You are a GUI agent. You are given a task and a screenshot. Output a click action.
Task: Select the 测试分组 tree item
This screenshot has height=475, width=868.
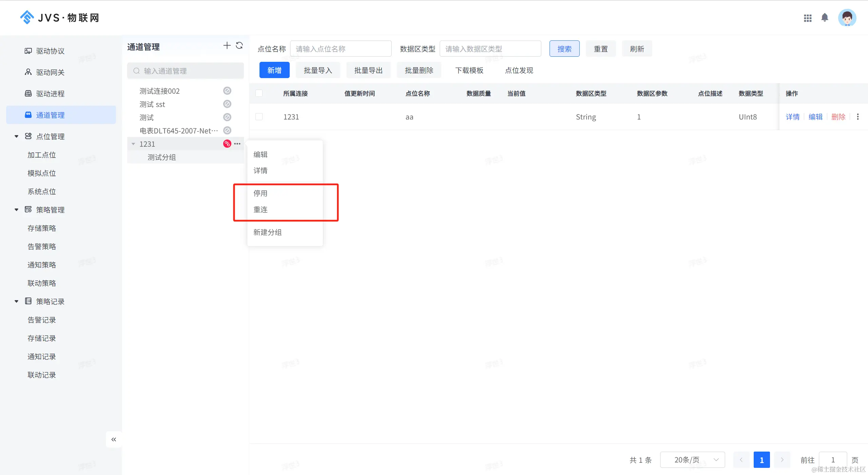point(161,157)
